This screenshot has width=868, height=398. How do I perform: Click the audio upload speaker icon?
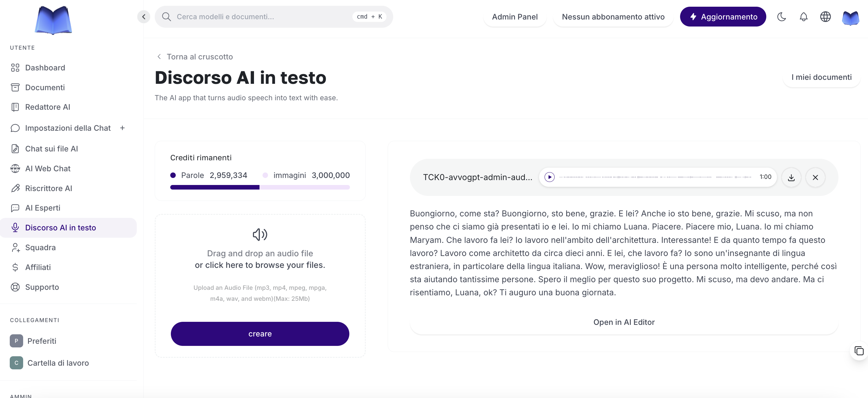pyautogui.click(x=260, y=234)
